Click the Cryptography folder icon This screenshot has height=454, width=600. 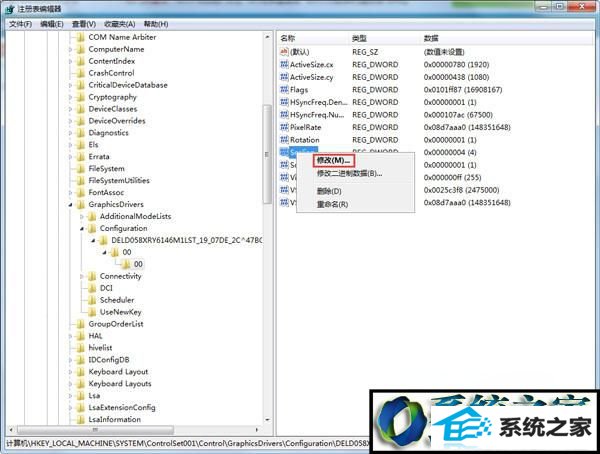click(x=80, y=97)
